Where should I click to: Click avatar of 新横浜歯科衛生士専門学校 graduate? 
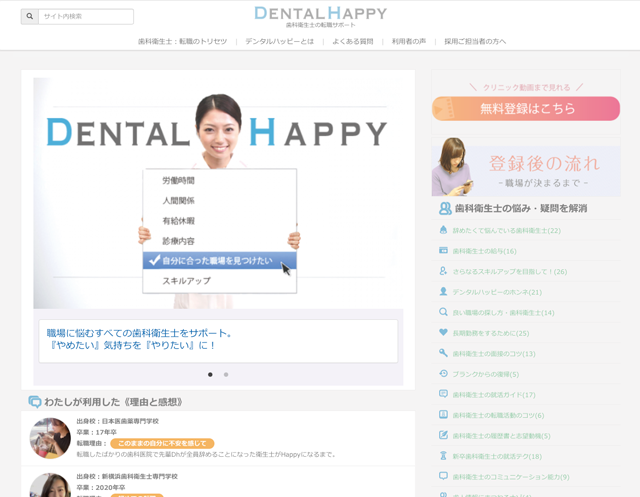coord(50,485)
